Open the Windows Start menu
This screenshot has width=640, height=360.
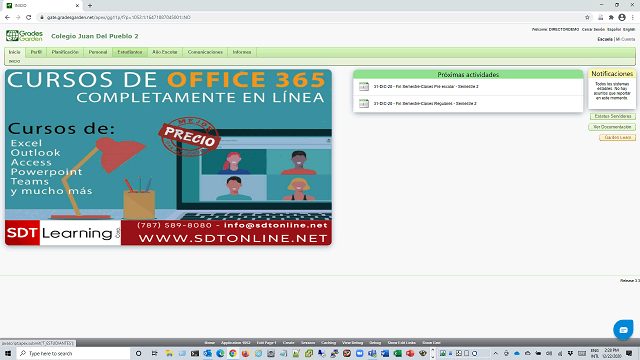tap(8, 353)
